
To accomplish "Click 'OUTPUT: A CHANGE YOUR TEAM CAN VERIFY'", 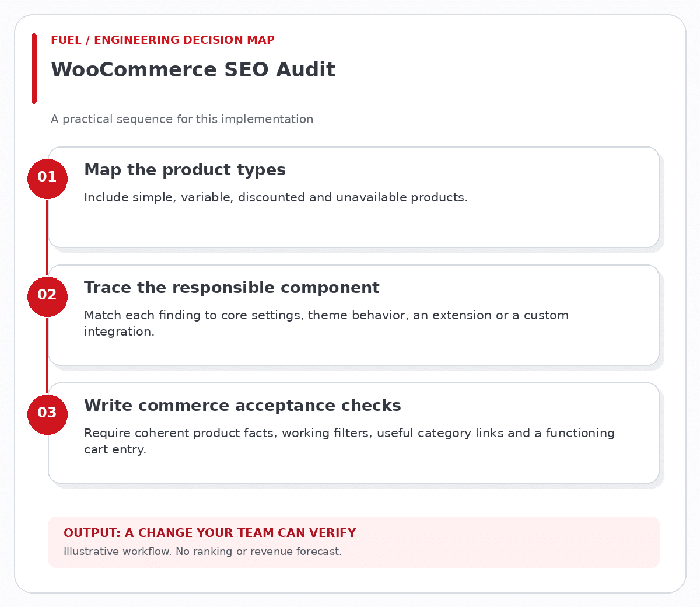I will (209, 533).
